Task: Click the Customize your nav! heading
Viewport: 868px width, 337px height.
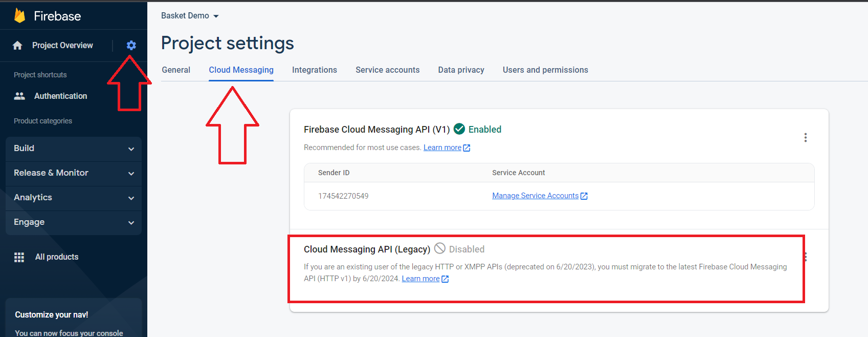Action: tap(52, 314)
